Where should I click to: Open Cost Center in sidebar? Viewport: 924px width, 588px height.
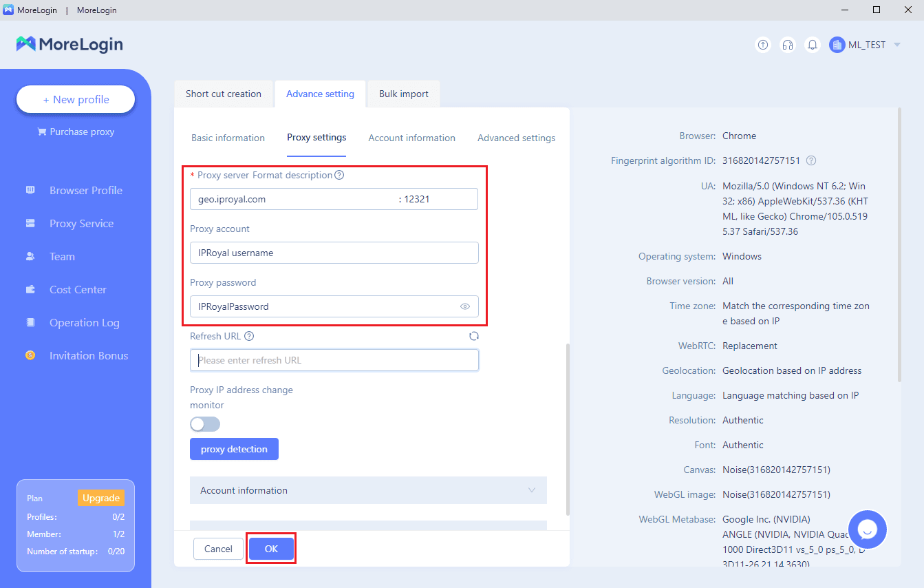(x=78, y=289)
